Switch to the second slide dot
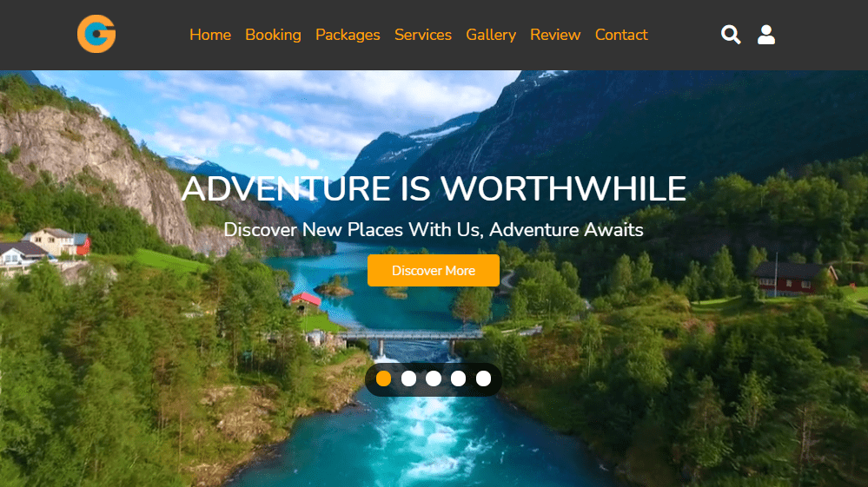868x487 pixels. [x=408, y=378]
